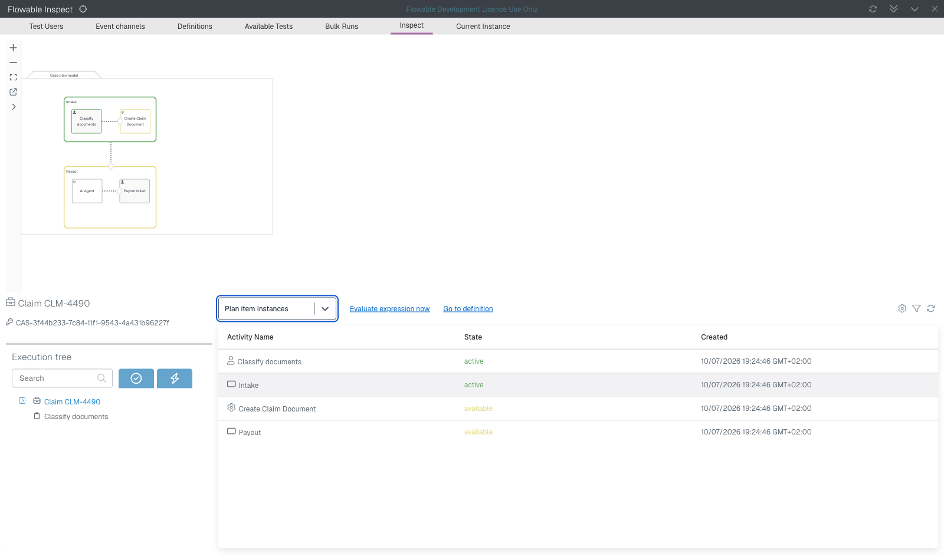The height and width of the screenshot is (560, 944).
Task: Select Claim CLM-4490 in execution tree
Action: tap(72, 402)
